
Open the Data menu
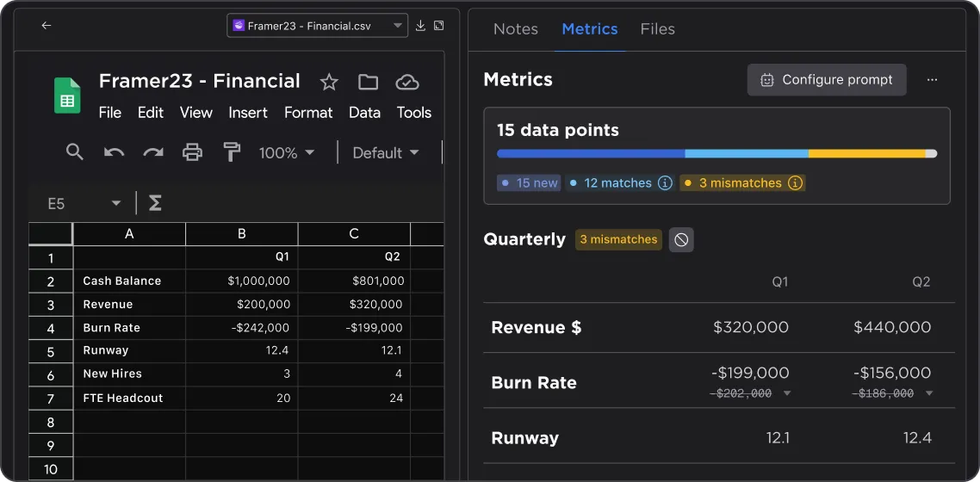tap(364, 113)
